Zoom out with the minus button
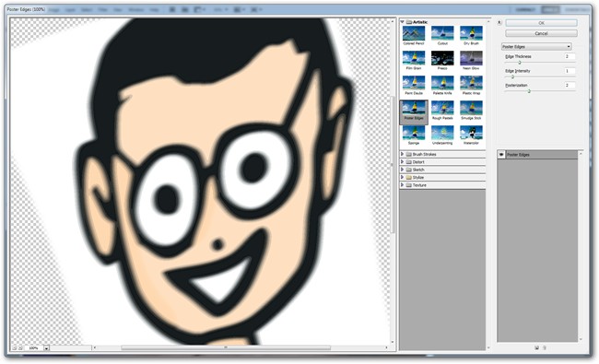Screen dimensions: 599x364 (x=14, y=348)
